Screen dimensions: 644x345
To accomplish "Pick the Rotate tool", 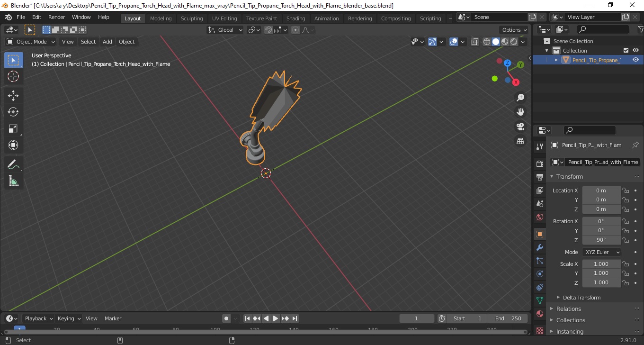I will coord(13,112).
